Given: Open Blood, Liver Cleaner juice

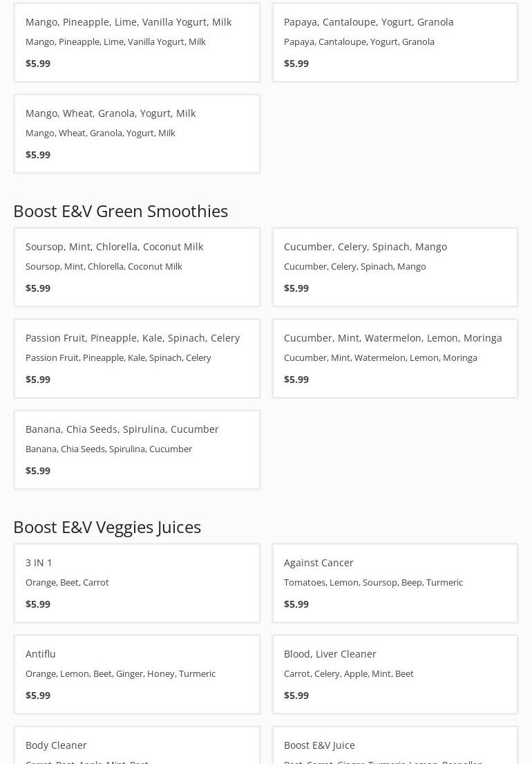Looking at the screenshot, I should 330,654.
